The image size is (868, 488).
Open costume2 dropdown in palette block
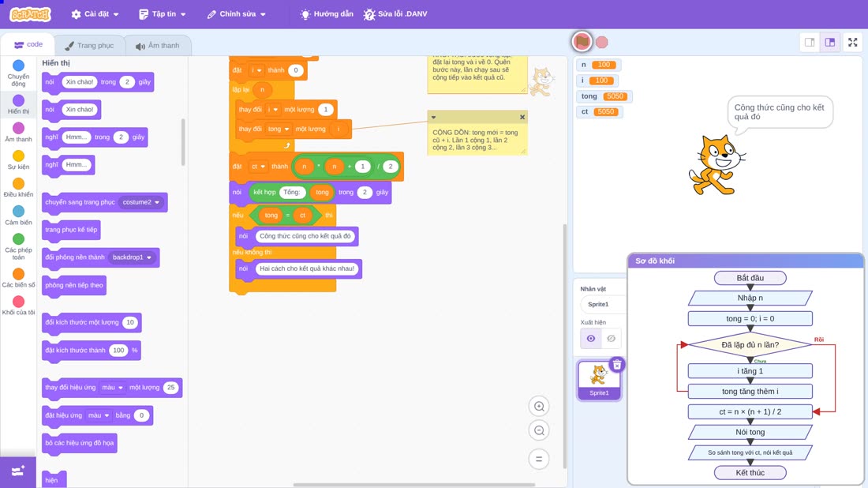(141, 202)
